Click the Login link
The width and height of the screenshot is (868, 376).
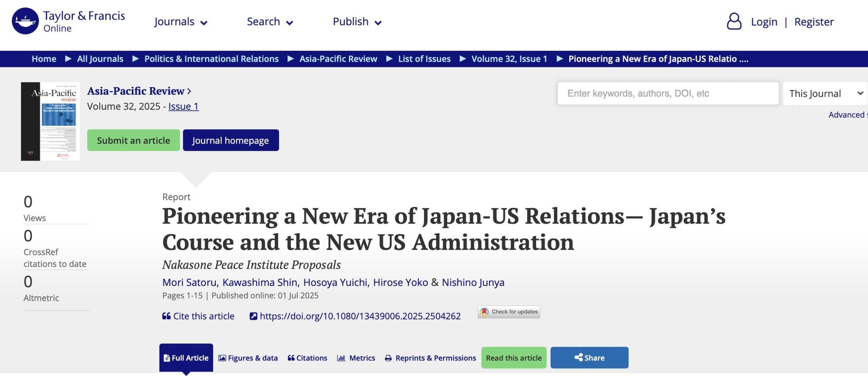764,22
